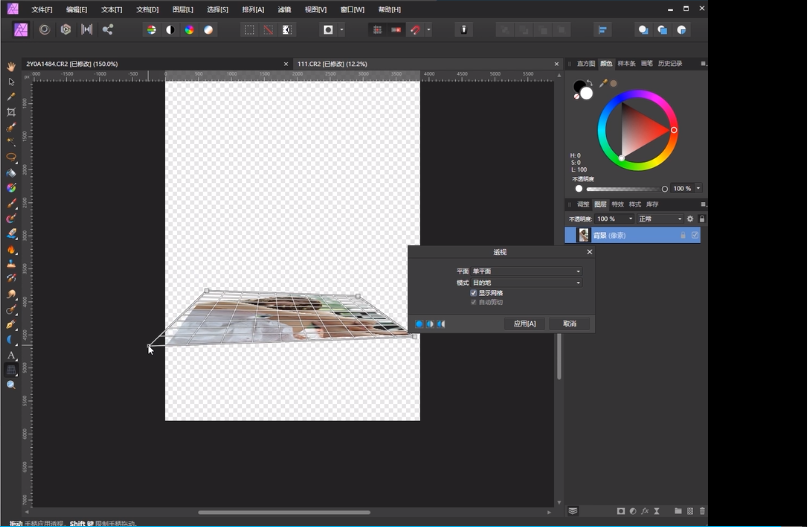Open the layer settings gear button
This screenshot has width=808, height=527.
(x=690, y=219)
